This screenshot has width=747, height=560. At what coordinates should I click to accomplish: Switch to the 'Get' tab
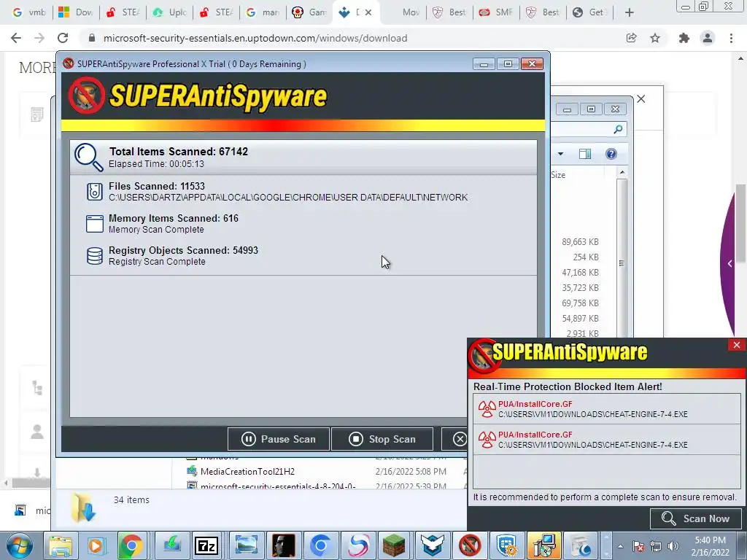[589, 12]
